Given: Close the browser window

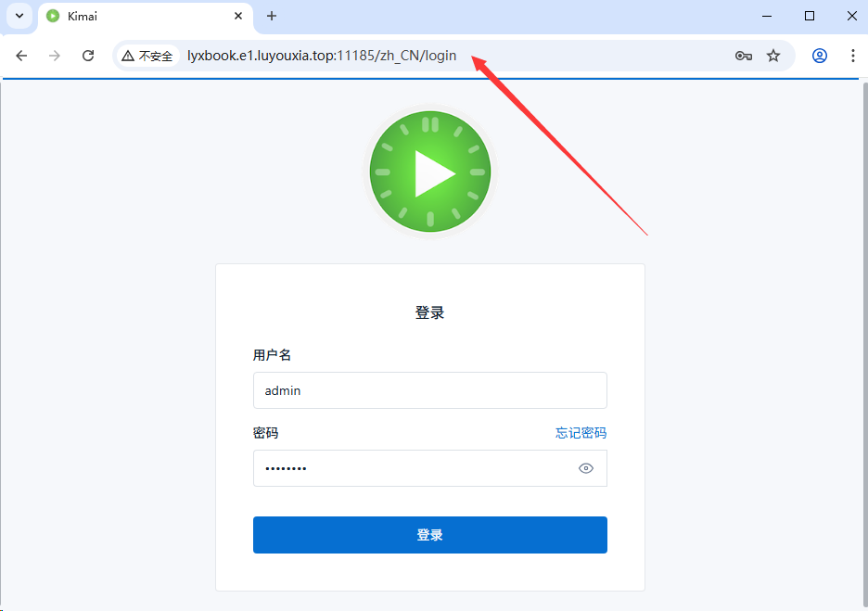Looking at the screenshot, I should [852, 16].
